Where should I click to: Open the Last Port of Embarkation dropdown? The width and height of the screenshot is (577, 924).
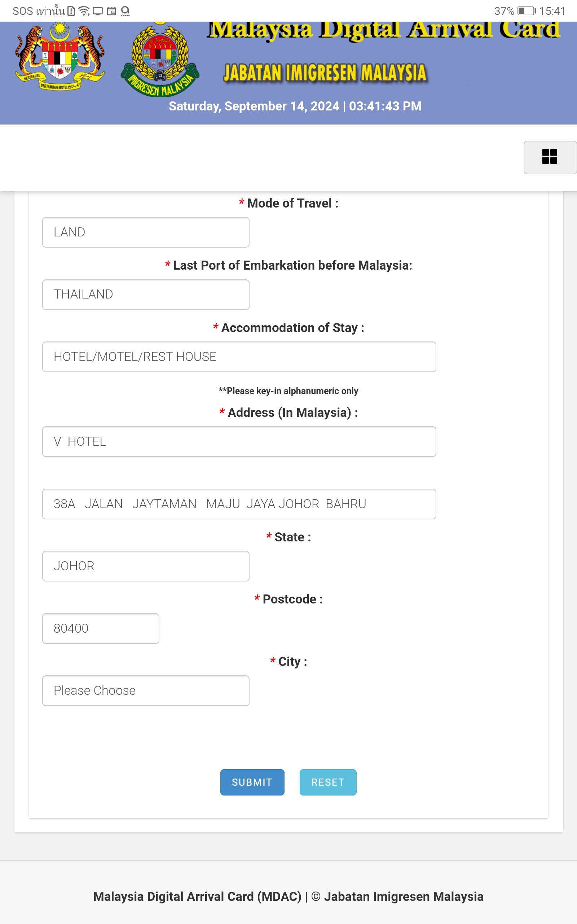pyautogui.click(x=146, y=295)
